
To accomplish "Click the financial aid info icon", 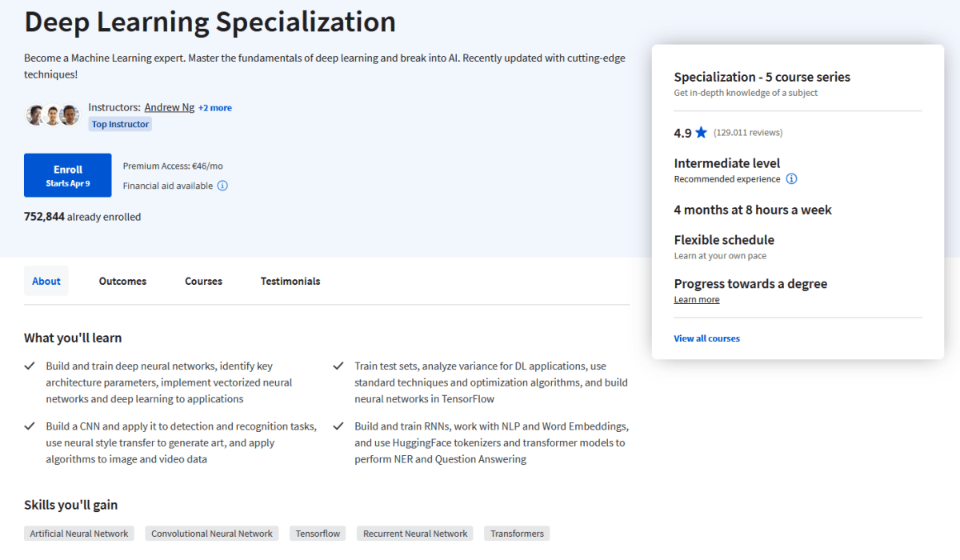I will tap(222, 185).
